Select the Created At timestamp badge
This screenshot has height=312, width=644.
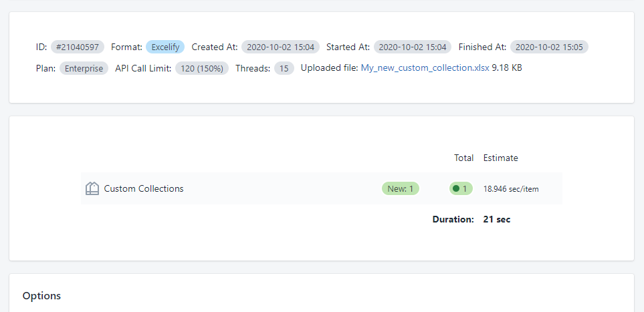pos(280,47)
